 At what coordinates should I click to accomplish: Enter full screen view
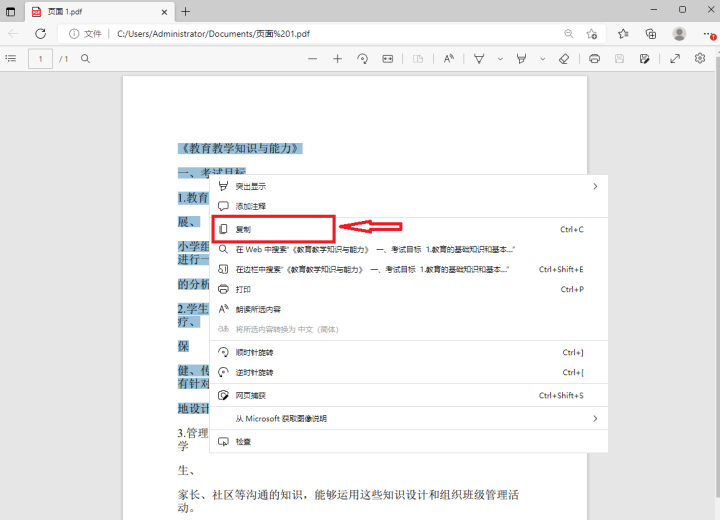[x=675, y=59]
